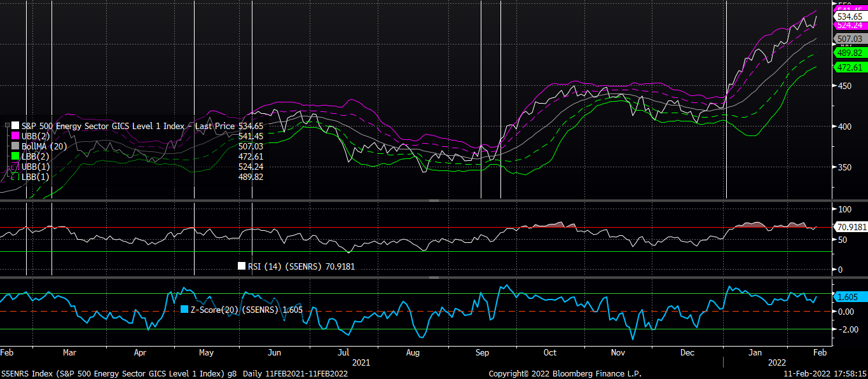Select the UBB(1) legend label
This screenshot has width=868, height=379.
[34, 167]
